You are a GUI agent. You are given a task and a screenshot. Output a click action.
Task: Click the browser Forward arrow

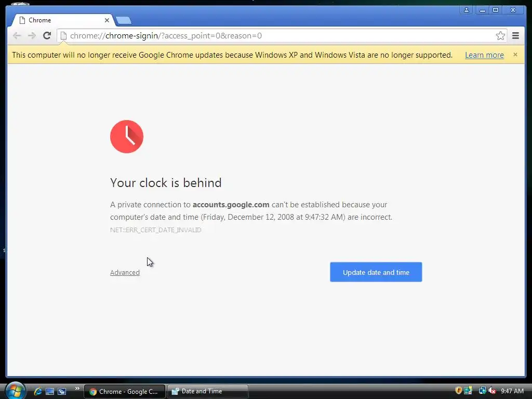32,36
